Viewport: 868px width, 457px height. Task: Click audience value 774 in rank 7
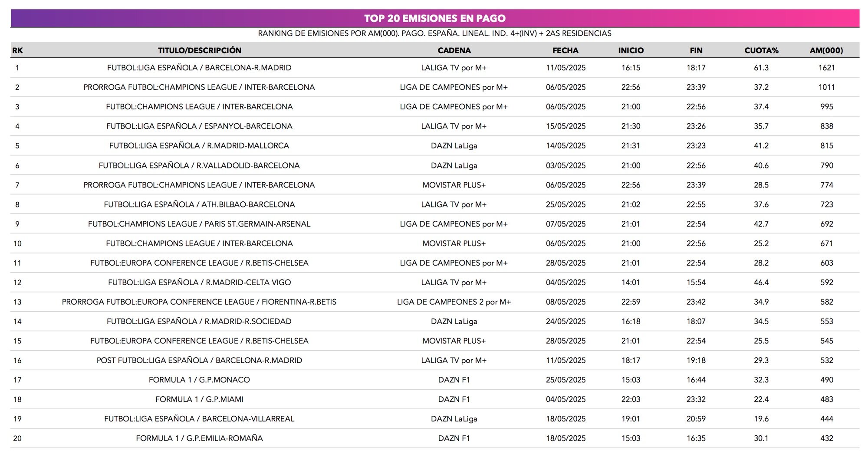(827, 185)
